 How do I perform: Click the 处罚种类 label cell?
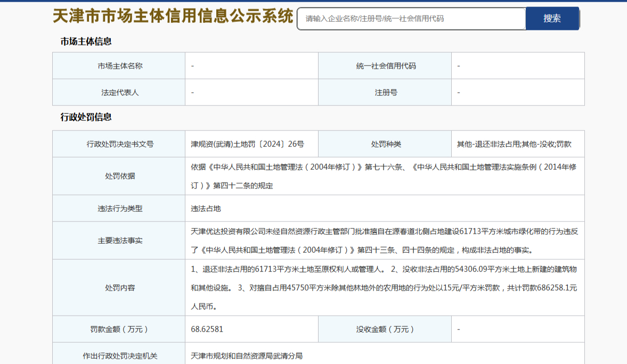point(385,144)
